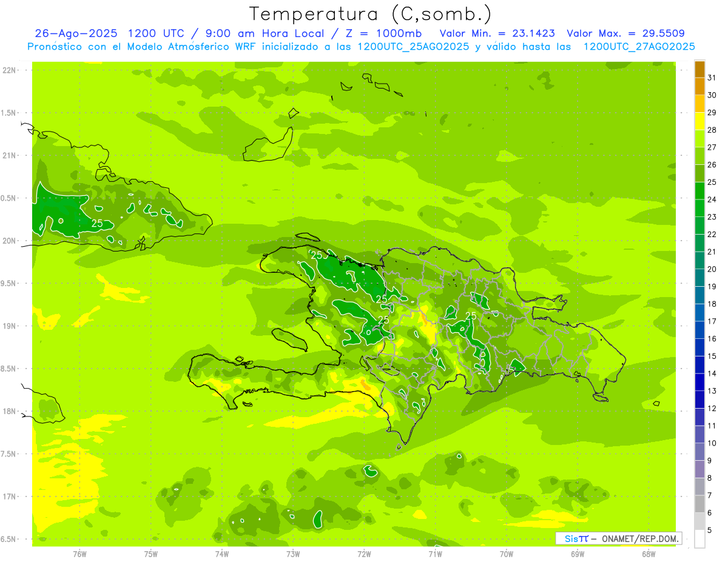Click the legend value 28
728x562 pixels.
[x=712, y=130]
